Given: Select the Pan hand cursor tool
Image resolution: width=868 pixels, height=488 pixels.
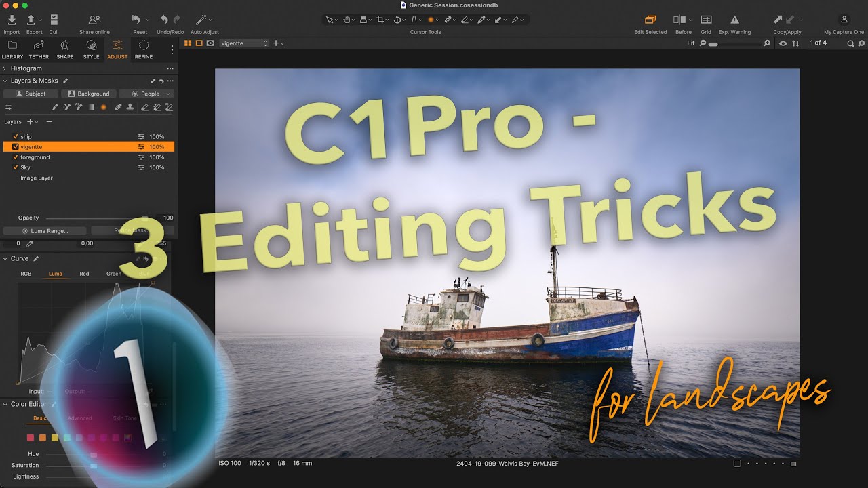Looking at the screenshot, I should (347, 20).
